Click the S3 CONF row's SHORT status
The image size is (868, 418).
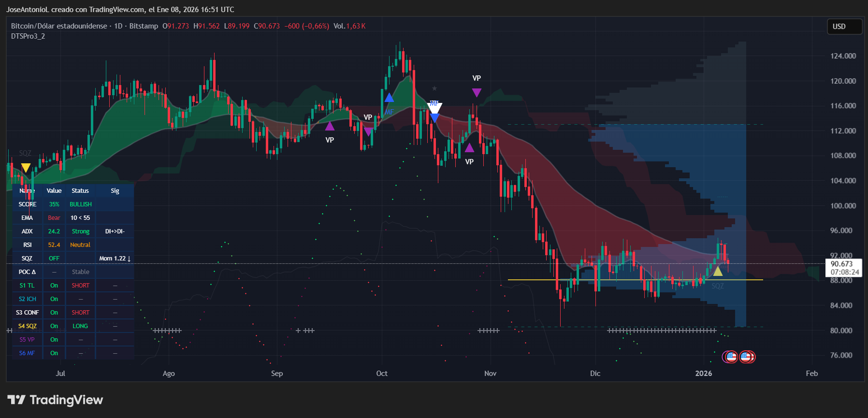pos(80,313)
